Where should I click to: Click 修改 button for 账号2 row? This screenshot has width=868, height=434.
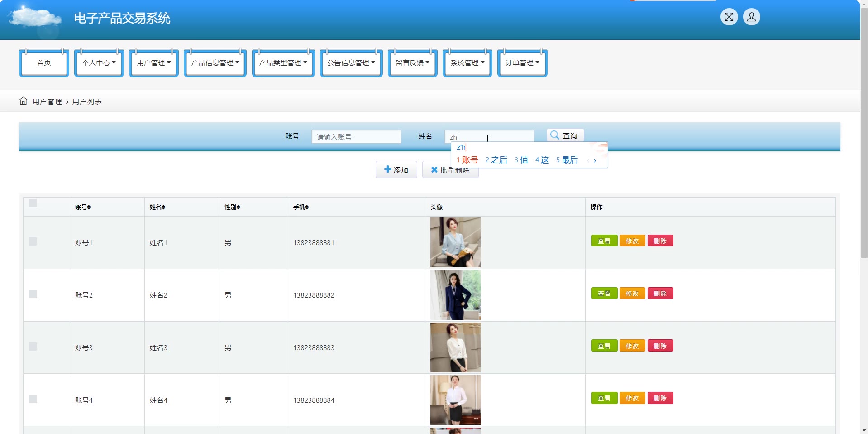pos(632,294)
